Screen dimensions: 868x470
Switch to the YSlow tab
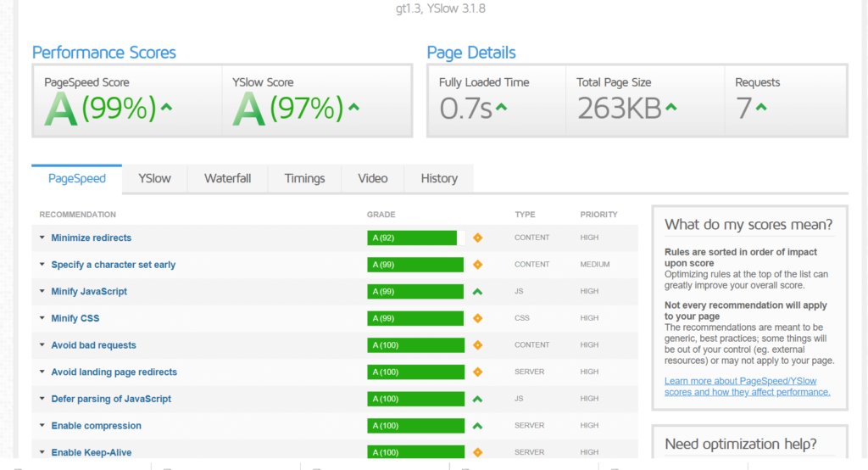[154, 178]
